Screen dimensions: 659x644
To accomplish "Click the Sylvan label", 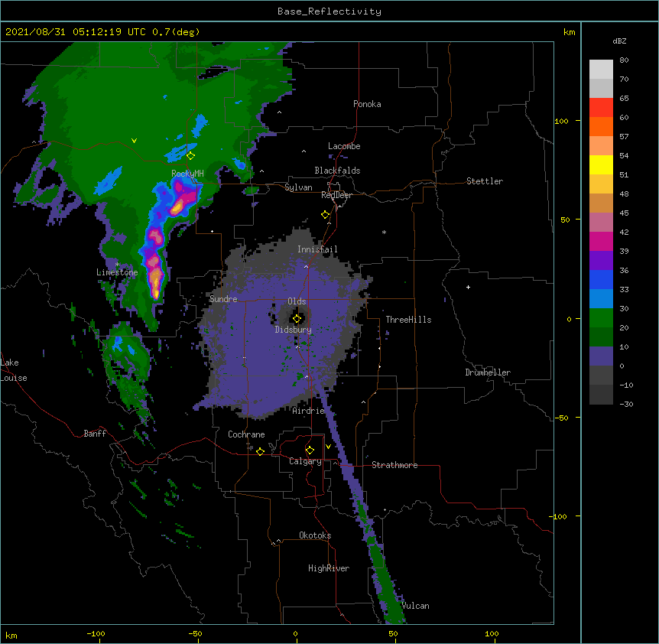I will coord(298,187).
